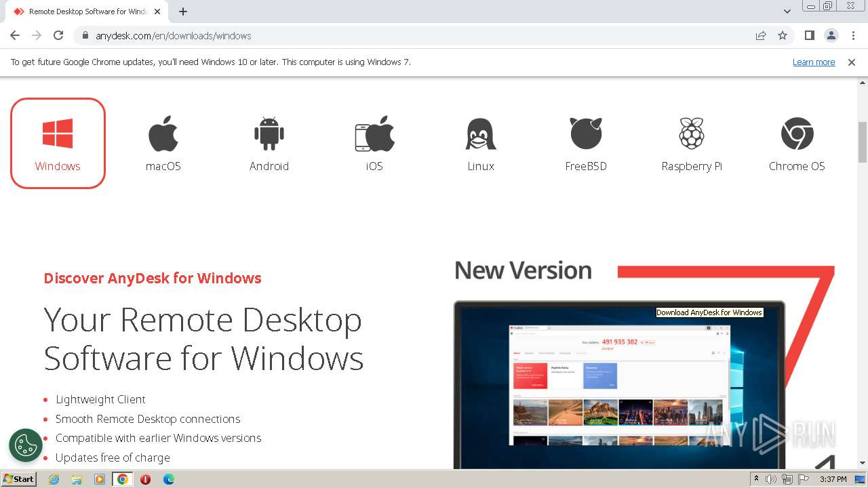Select the Windows platform icon
This screenshot has width=868, height=488.
coord(58,133)
